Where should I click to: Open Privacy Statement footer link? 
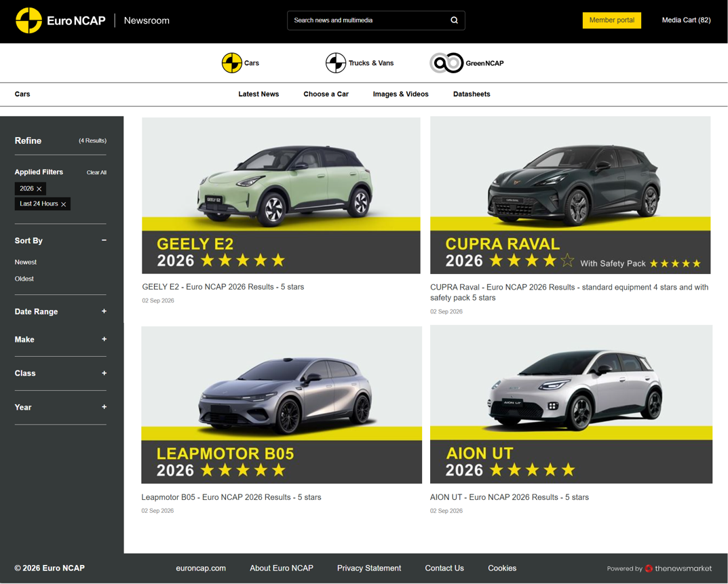pyautogui.click(x=369, y=568)
